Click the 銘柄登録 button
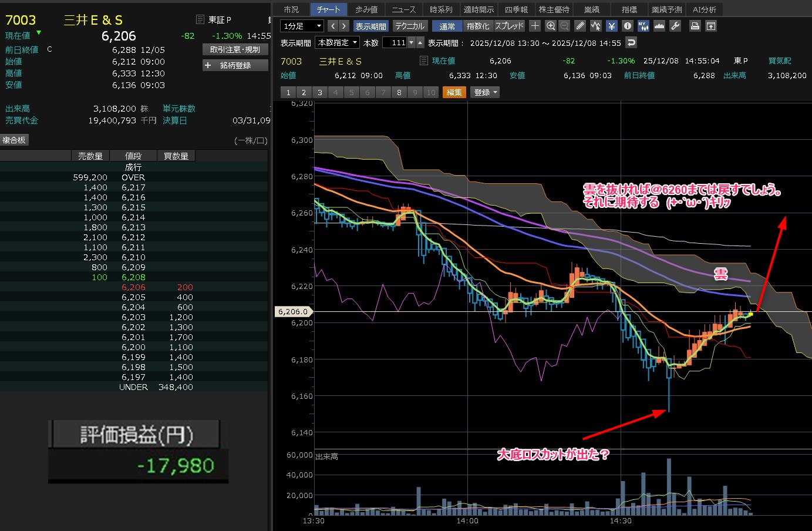The image size is (812, 531). click(x=235, y=65)
